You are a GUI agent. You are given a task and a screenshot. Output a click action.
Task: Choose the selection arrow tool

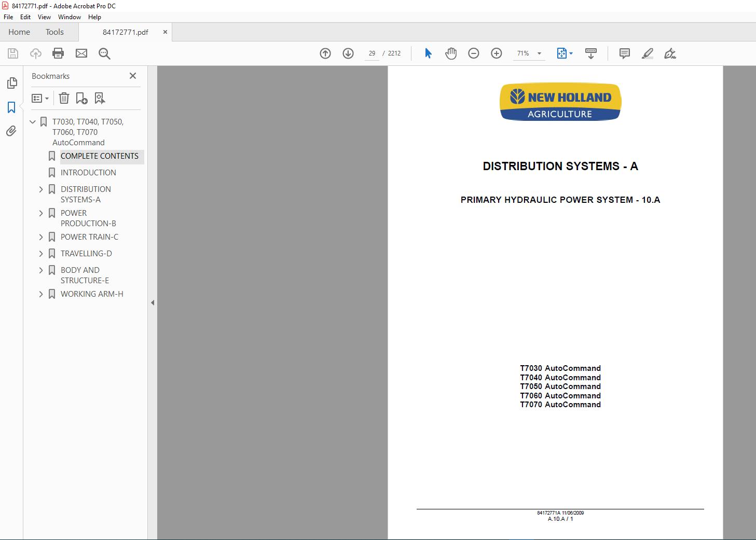point(428,53)
